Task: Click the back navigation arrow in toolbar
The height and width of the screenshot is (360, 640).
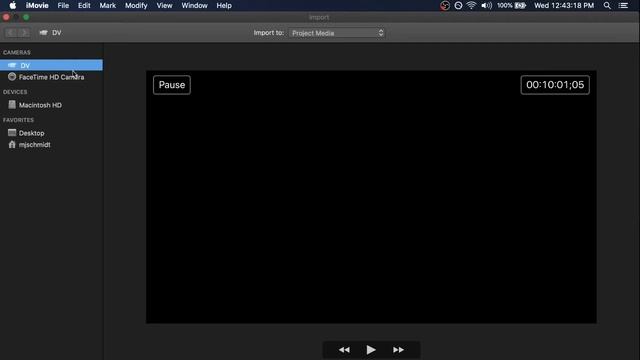Action: (x=11, y=33)
